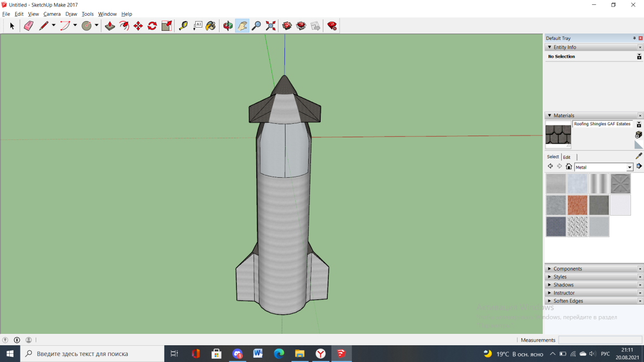This screenshot has width=644, height=362.
Task: Select the Rotate tool
Action: click(x=152, y=26)
